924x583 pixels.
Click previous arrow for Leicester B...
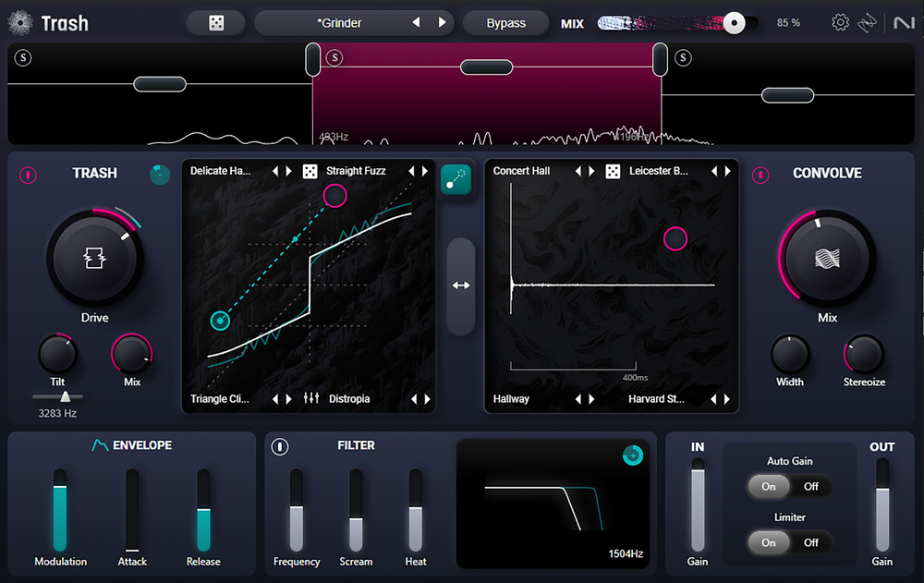pyautogui.click(x=714, y=171)
